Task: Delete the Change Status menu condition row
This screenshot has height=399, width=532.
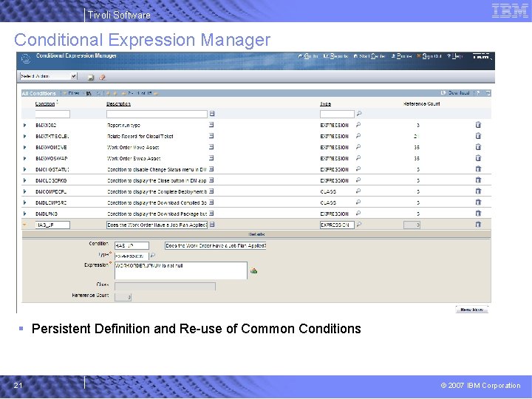Action: click(478, 169)
